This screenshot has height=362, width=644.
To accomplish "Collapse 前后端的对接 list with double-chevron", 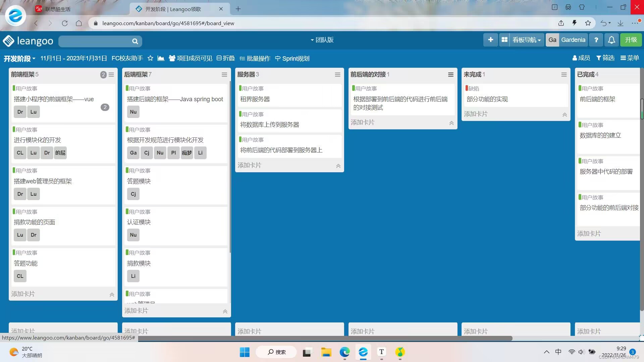I will click(451, 123).
